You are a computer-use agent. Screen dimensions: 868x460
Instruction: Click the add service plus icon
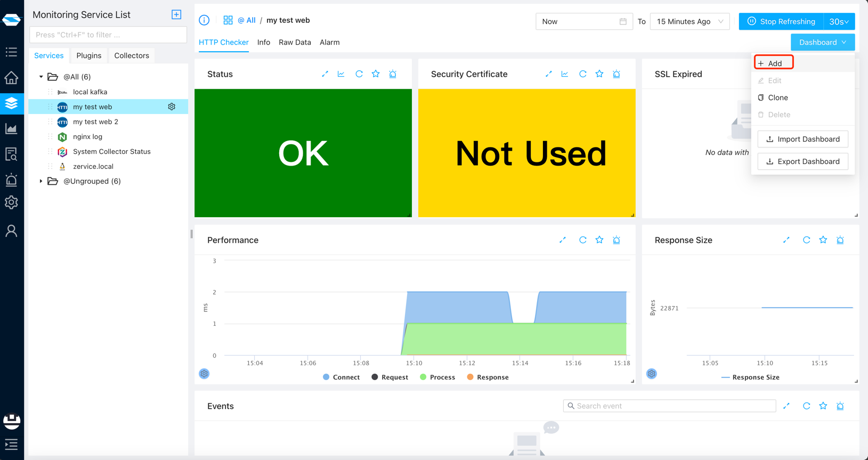click(x=176, y=14)
